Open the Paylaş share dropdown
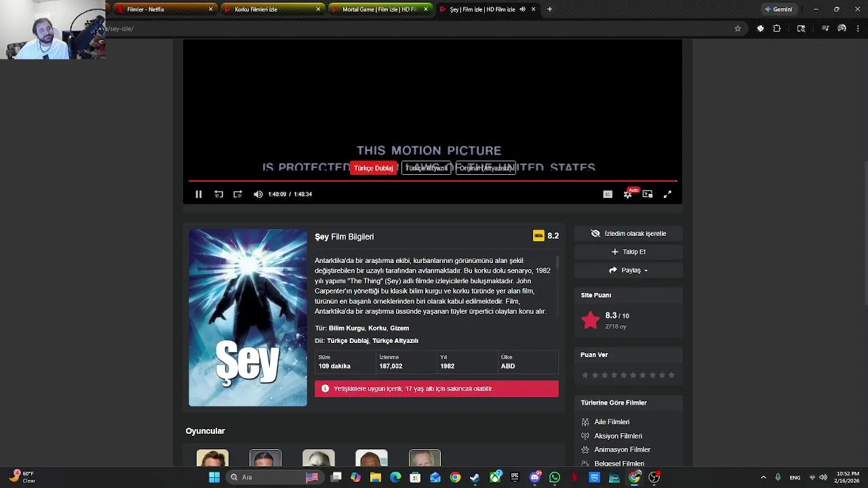This screenshot has height=488, width=868. click(x=629, y=270)
